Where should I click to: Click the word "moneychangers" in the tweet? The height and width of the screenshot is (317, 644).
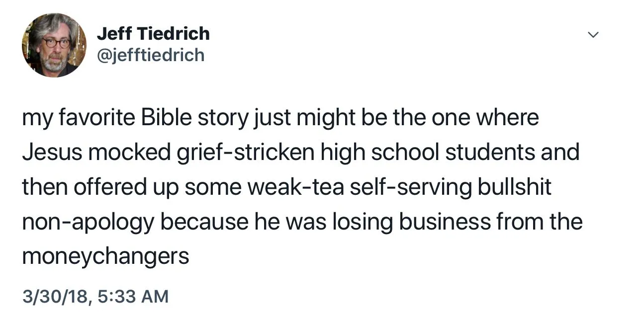click(x=105, y=256)
